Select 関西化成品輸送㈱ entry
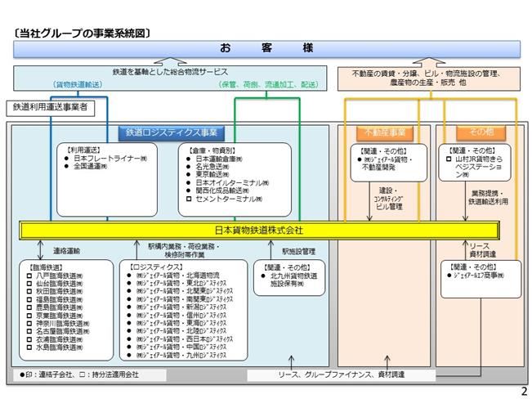The image size is (532, 399). pos(217,191)
